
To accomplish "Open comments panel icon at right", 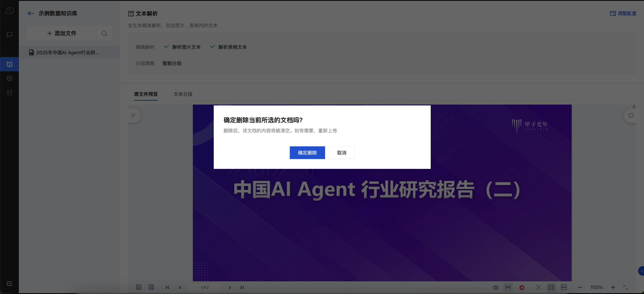I will (631, 115).
